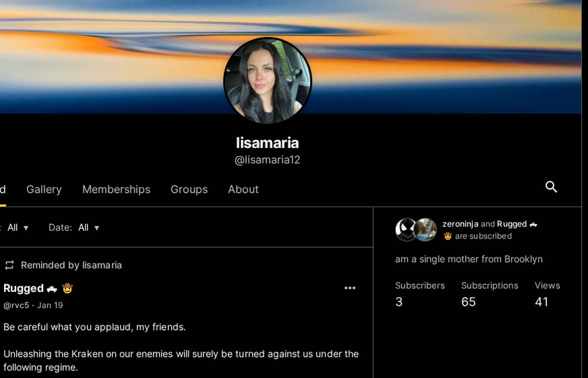Open the Memberships tab
Viewport: 588px width, 378px height.
[x=116, y=189]
